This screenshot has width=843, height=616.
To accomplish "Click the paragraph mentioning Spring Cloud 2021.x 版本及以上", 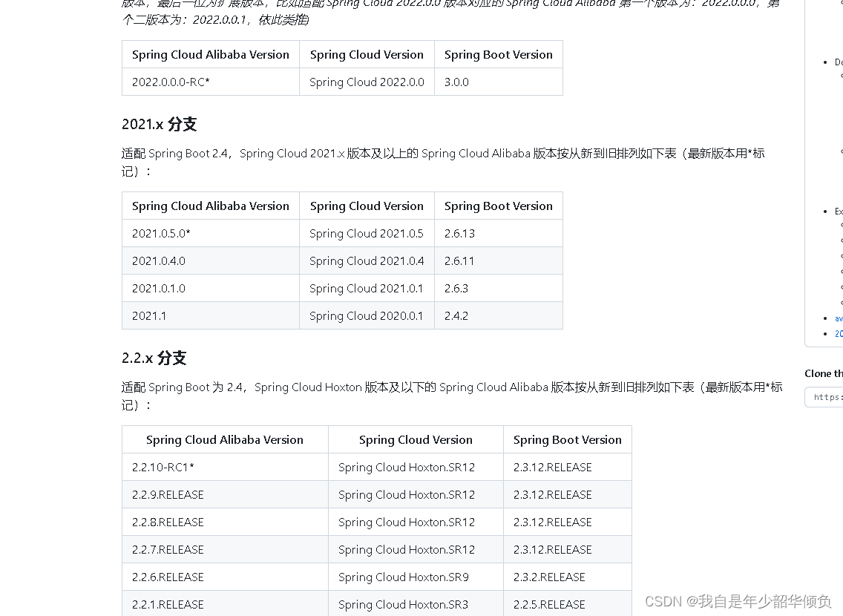I will point(443,162).
